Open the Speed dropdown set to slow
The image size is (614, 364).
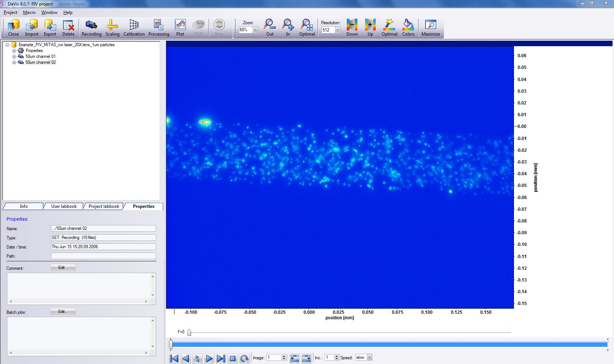click(369, 357)
